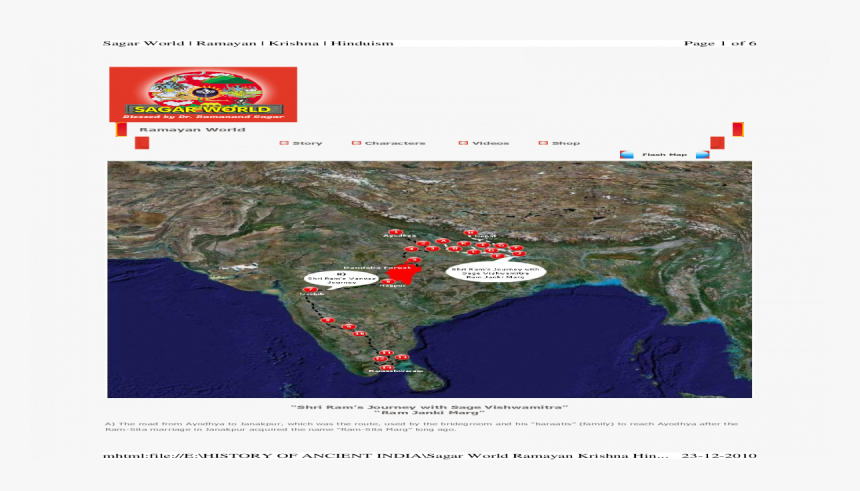The width and height of the screenshot is (860, 491).
Task: Click the mhtml file path in the footer
Action: coord(386,456)
